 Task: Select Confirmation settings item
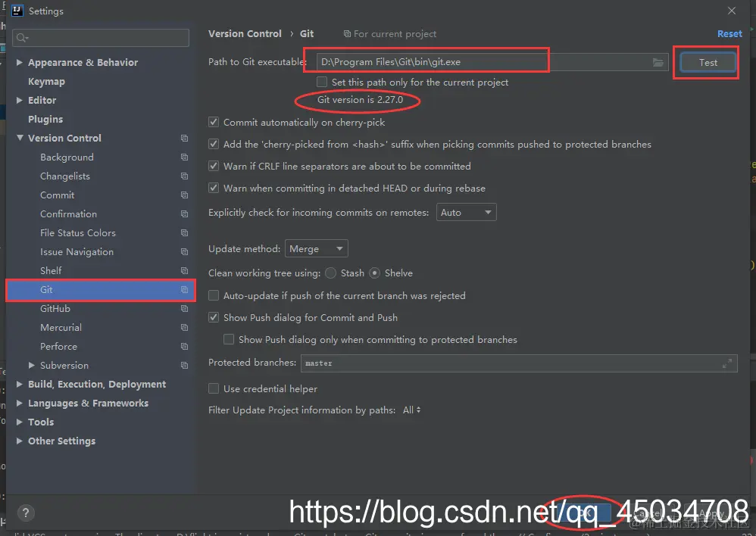(68, 214)
